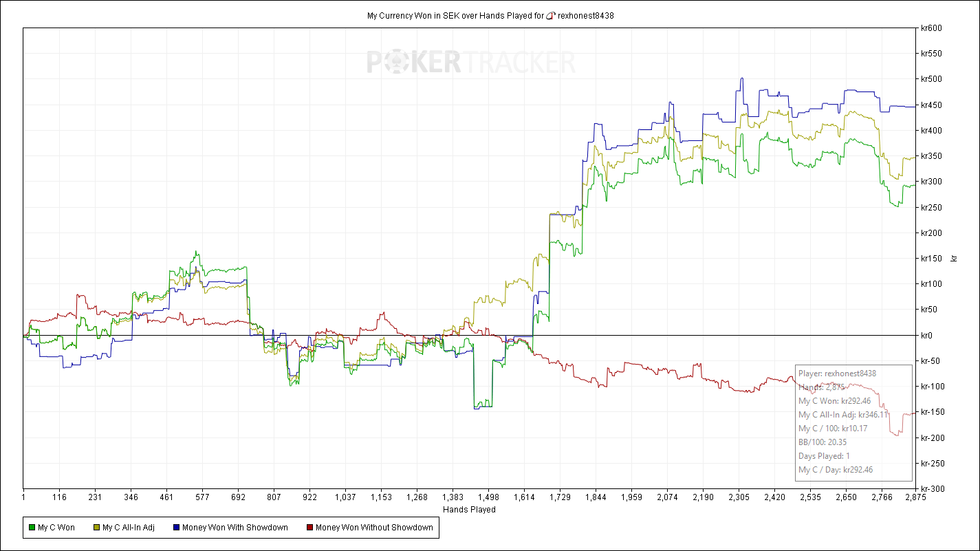Click the 'kr600' y-axis label
This screenshot has height=551, width=980.
pos(930,28)
